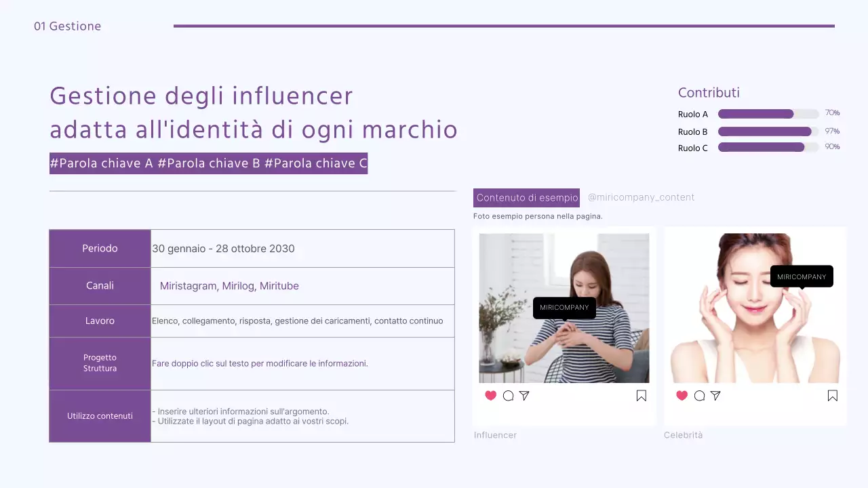This screenshot has width=868, height=488.
Task: Click the Contributi panel heading
Action: pyautogui.click(x=709, y=93)
